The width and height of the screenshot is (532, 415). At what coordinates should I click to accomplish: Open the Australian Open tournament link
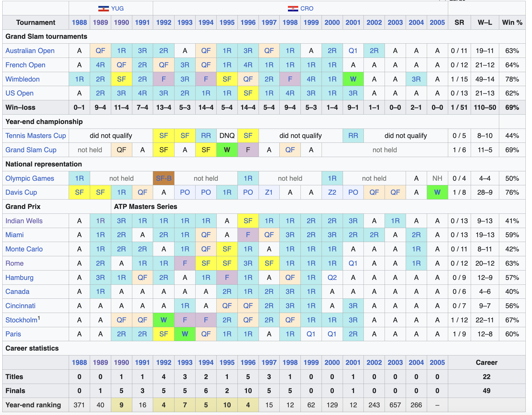[x=30, y=51]
